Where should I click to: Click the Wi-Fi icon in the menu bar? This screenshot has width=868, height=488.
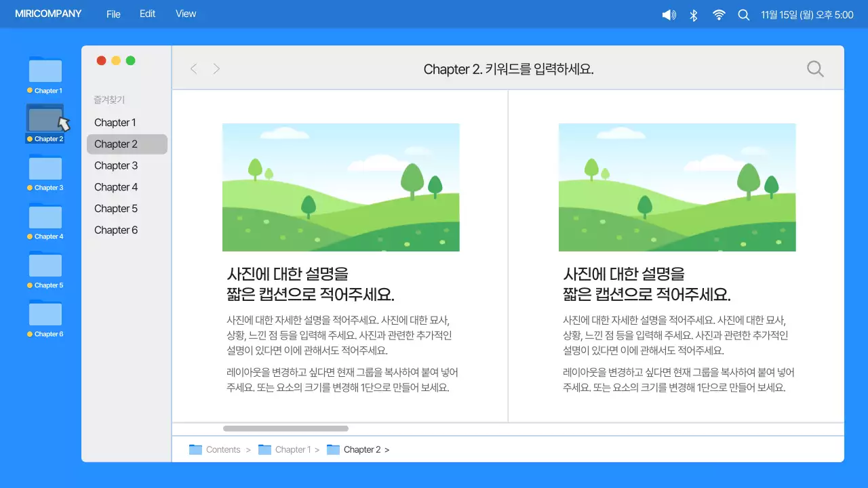[718, 14]
